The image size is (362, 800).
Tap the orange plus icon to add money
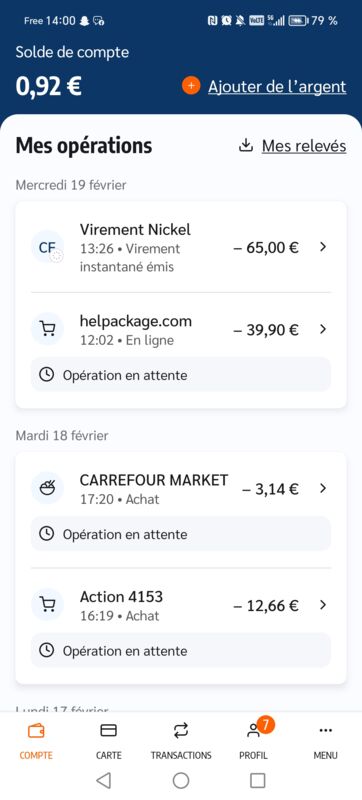point(191,86)
